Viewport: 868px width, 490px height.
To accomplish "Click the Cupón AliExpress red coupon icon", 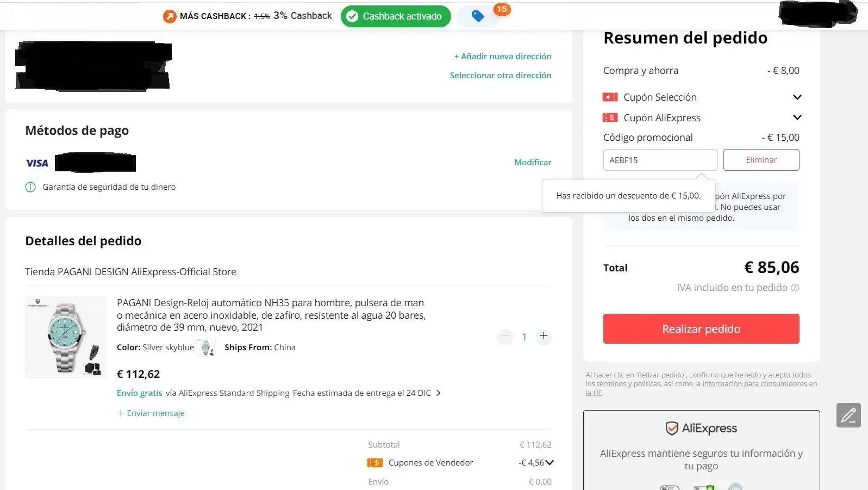I will (x=610, y=117).
